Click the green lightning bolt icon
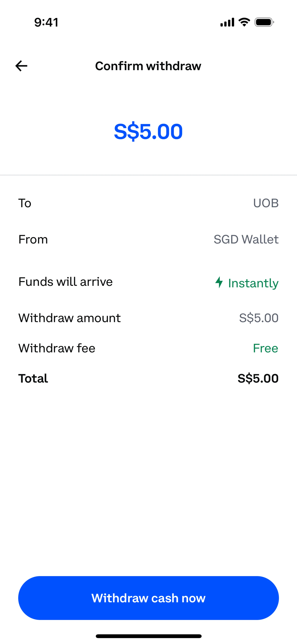 pyautogui.click(x=219, y=282)
